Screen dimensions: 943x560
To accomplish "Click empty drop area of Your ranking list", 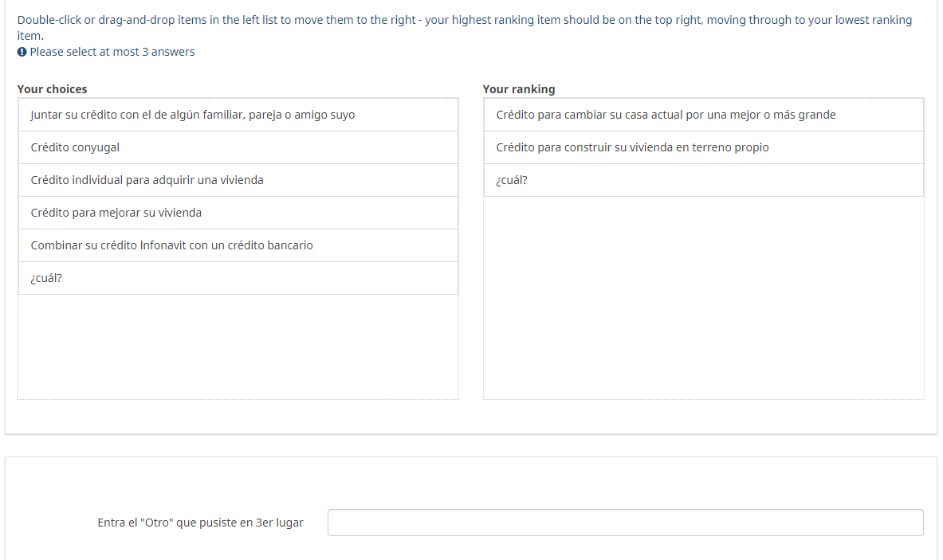I will 703,299.
